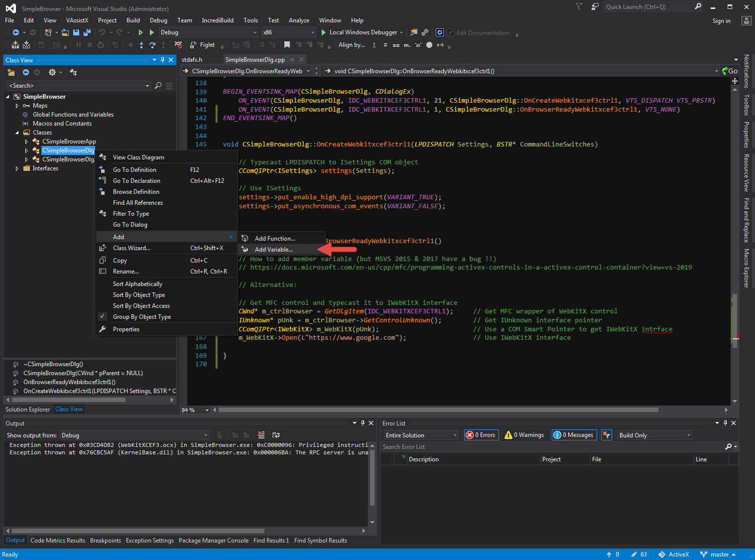This screenshot has width=755, height=560.
Task: Open Class View settings gear
Action: pos(52,72)
